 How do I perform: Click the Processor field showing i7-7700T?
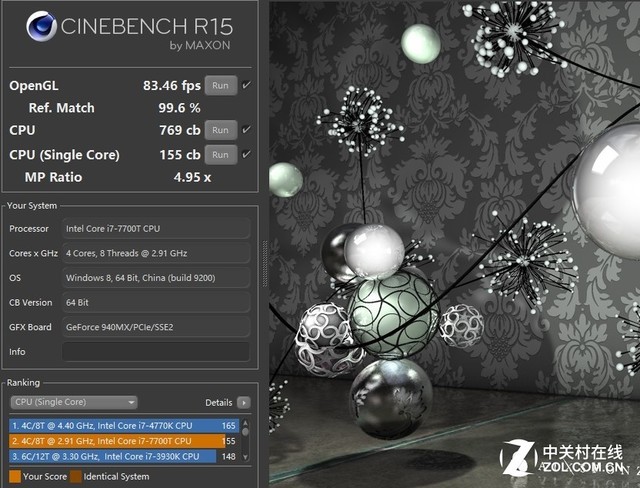pyautogui.click(x=155, y=228)
